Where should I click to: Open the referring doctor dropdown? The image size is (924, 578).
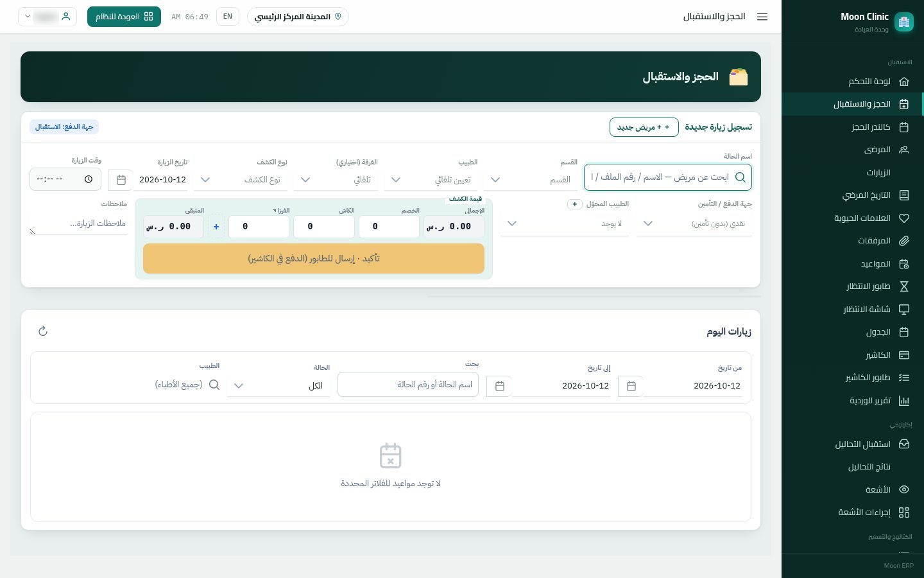coord(565,223)
